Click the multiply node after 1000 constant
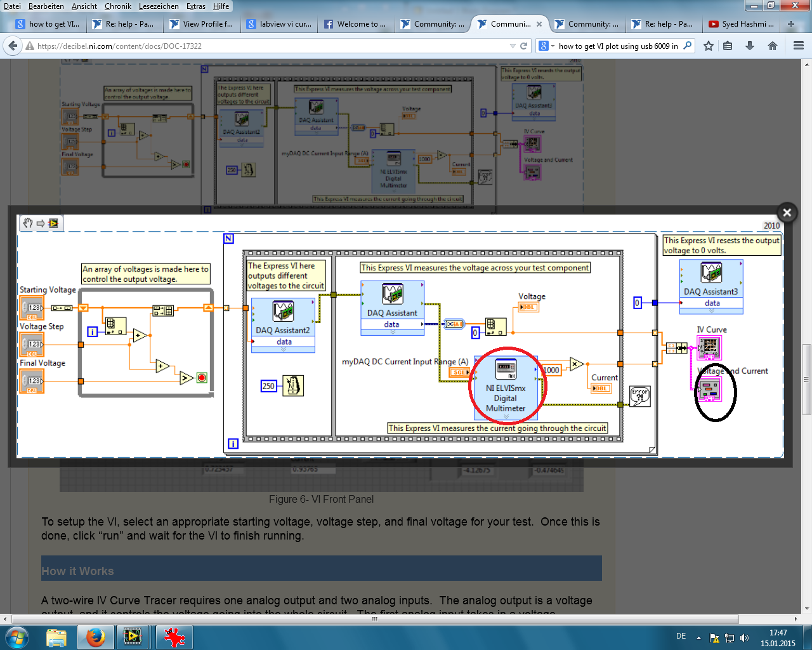812x650 pixels. 576,364
